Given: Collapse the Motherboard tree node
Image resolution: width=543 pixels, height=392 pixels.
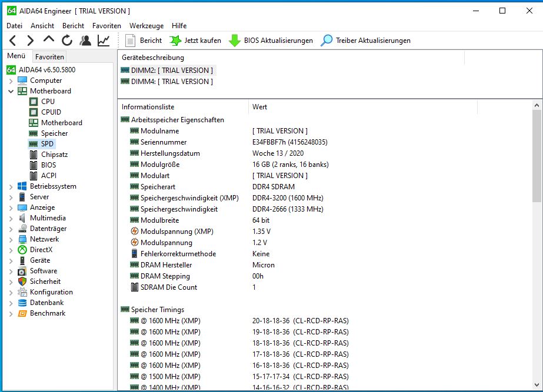Looking at the screenshot, I should (11, 91).
